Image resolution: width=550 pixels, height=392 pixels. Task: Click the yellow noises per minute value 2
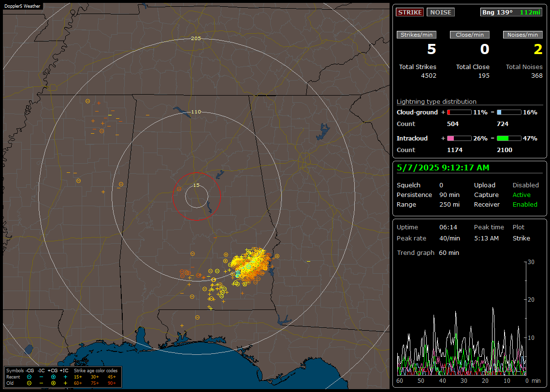pos(538,49)
